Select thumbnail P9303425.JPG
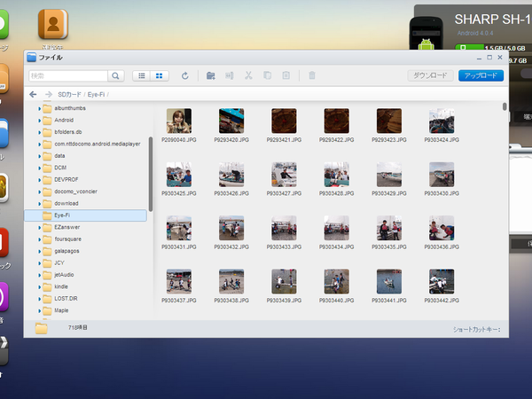 (x=179, y=175)
